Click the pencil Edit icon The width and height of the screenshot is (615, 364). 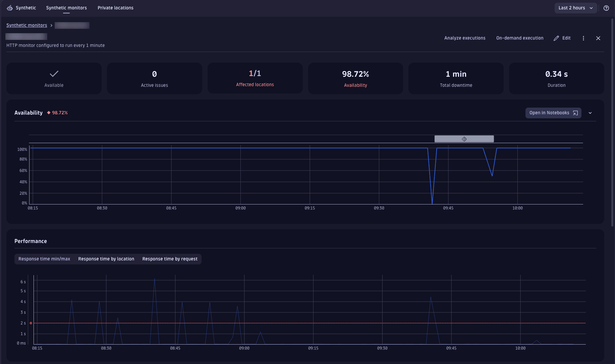click(556, 38)
